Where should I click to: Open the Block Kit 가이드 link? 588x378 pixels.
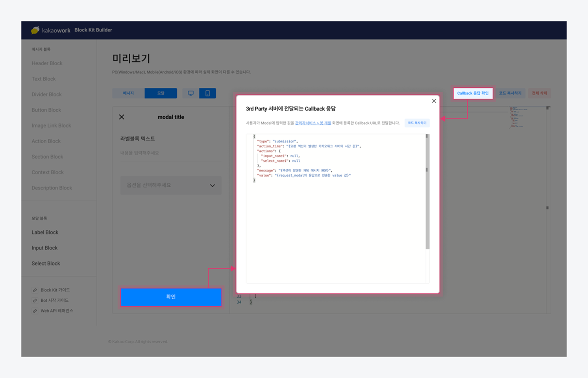click(55, 290)
